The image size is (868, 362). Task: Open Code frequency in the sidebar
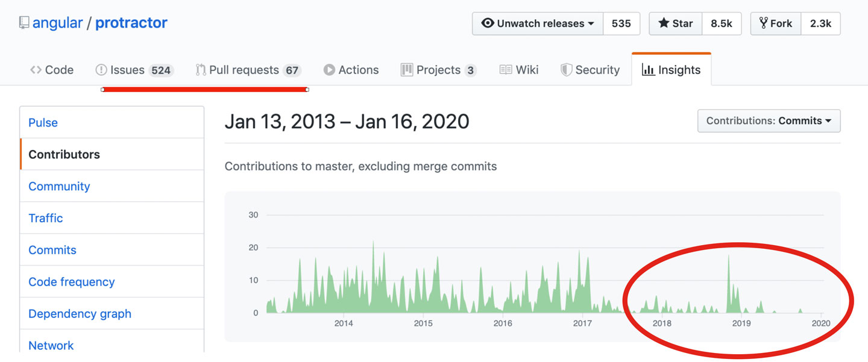coord(112,282)
